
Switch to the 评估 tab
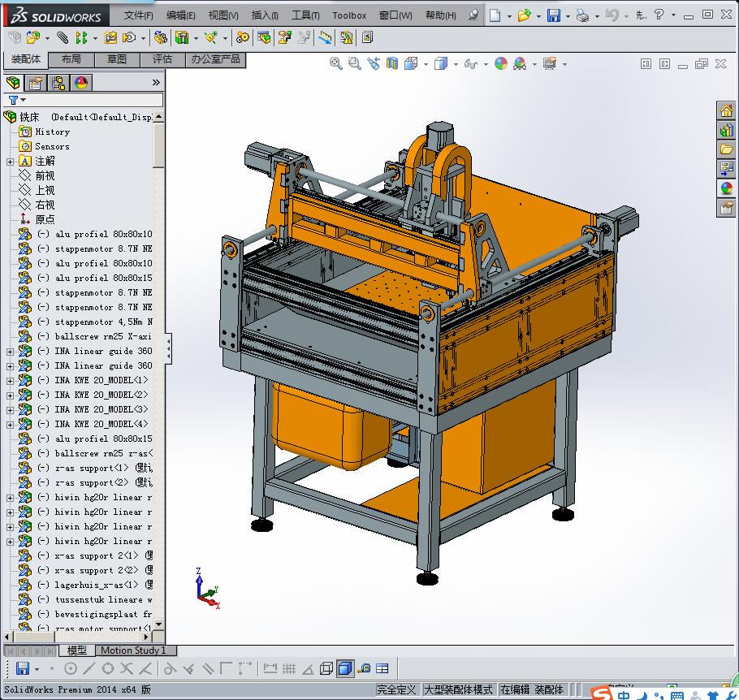[162, 59]
